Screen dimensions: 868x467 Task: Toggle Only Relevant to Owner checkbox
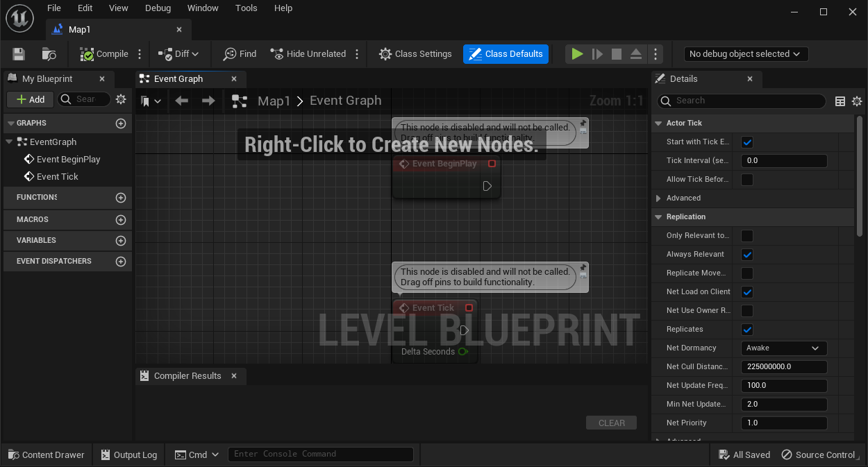click(747, 236)
